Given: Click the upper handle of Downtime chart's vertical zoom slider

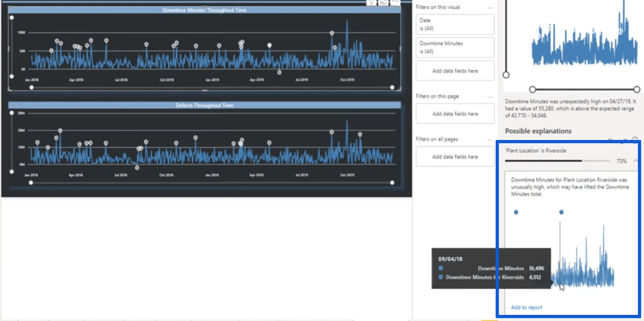Looking at the screenshot, I should tap(12, 18).
